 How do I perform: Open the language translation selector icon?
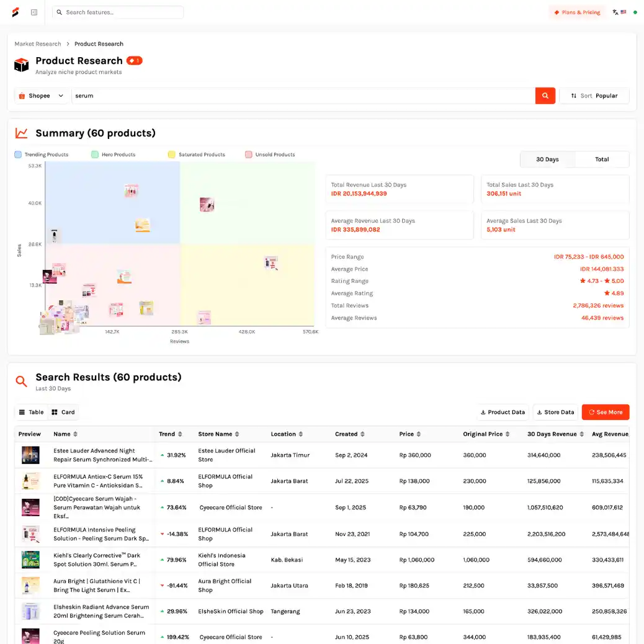(615, 12)
